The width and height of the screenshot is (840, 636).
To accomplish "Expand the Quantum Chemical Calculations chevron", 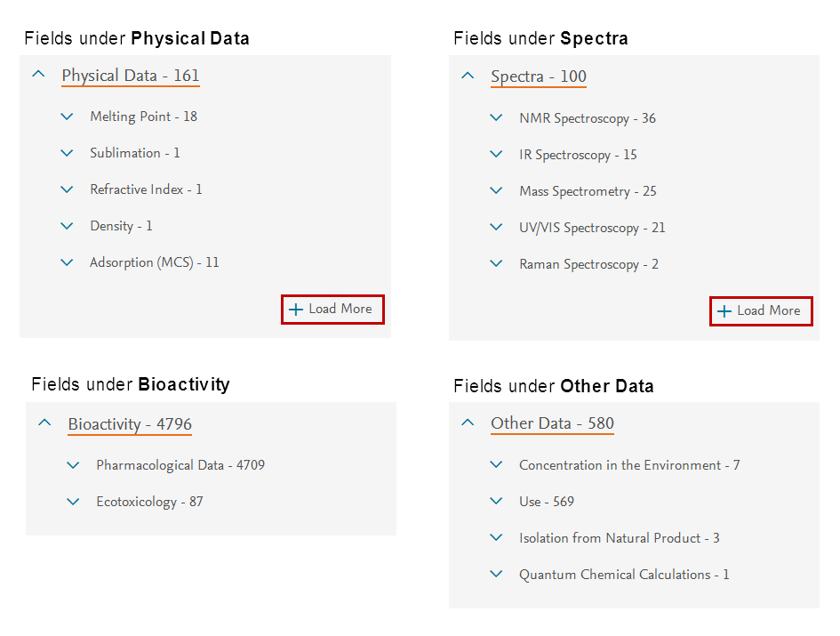I will click(x=496, y=575).
